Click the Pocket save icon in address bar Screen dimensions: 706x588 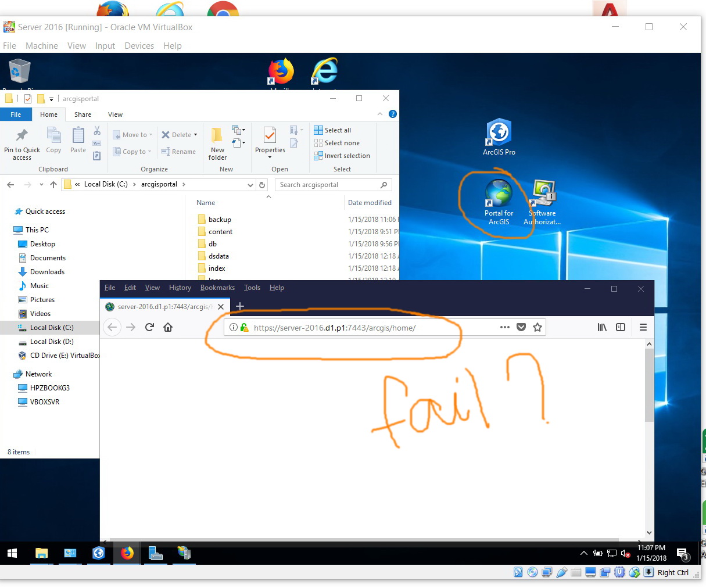tap(521, 327)
